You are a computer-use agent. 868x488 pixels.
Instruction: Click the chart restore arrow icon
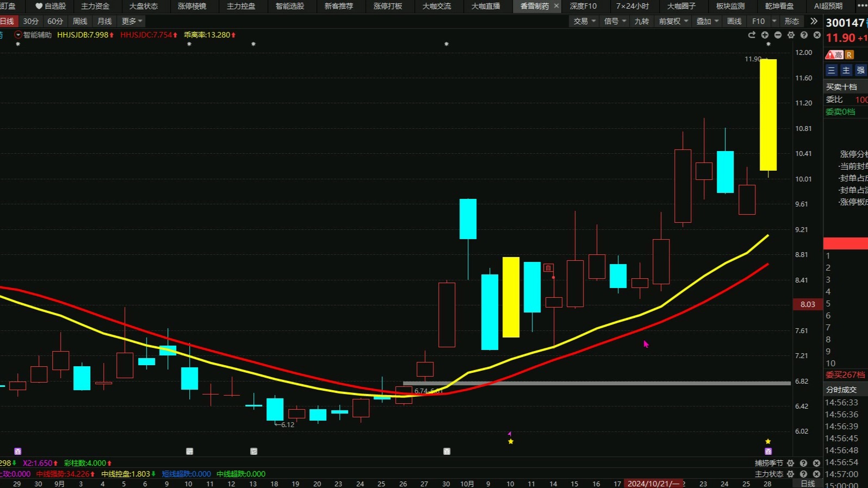(x=752, y=35)
